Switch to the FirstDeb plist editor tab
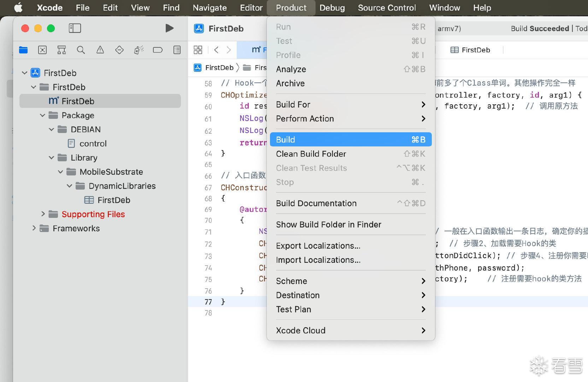588x382 pixels. coord(470,50)
